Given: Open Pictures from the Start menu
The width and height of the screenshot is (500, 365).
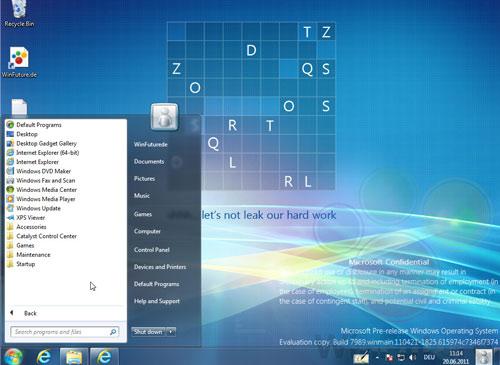Looking at the screenshot, I should coord(144,178).
